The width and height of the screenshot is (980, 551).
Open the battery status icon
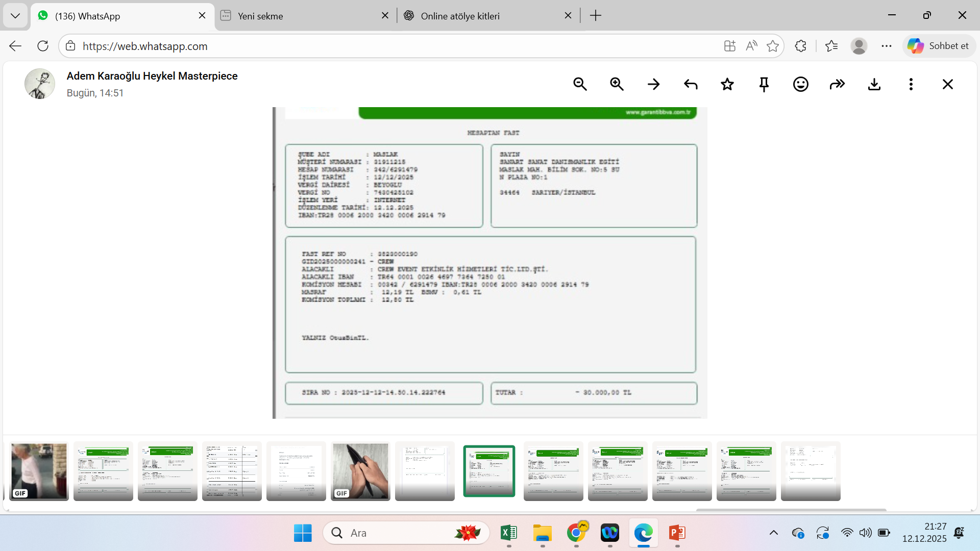(x=884, y=533)
